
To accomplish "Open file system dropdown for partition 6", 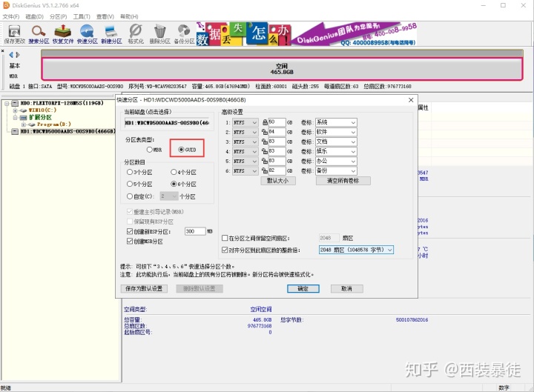I will [x=245, y=171].
